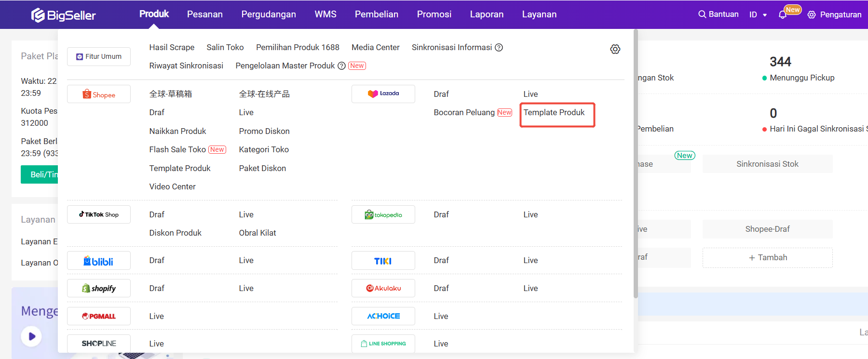
Task: Open the notifications bell icon
Action: coord(782,15)
